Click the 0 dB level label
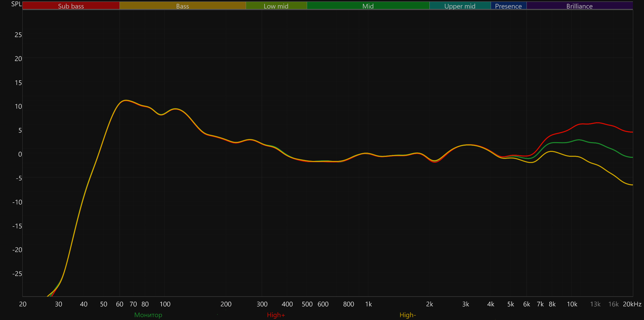This screenshot has width=644, height=320. (20, 154)
